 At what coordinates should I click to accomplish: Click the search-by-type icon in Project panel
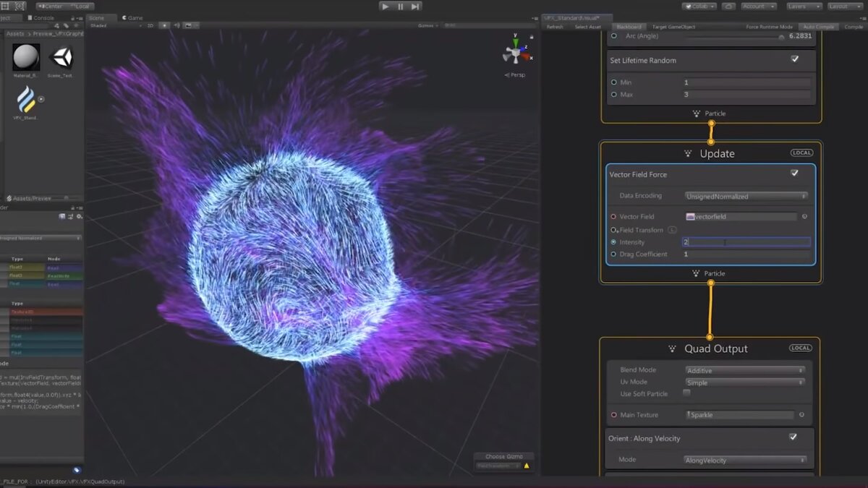pyautogui.click(x=56, y=26)
